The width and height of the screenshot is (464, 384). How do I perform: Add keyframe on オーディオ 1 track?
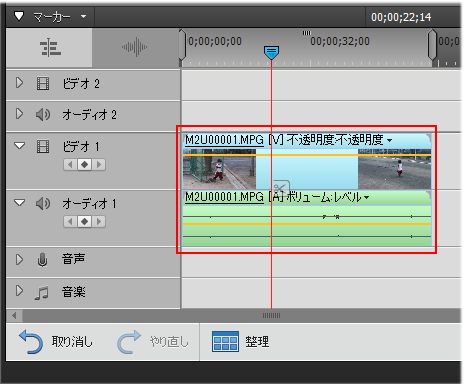tap(85, 221)
